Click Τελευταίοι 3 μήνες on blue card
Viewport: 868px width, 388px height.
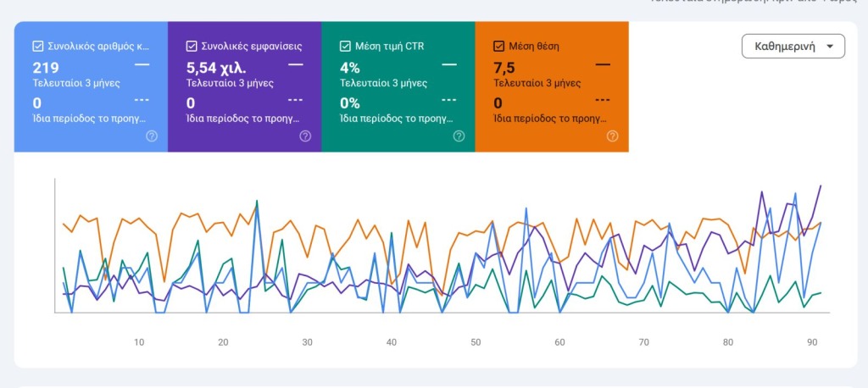(x=76, y=84)
